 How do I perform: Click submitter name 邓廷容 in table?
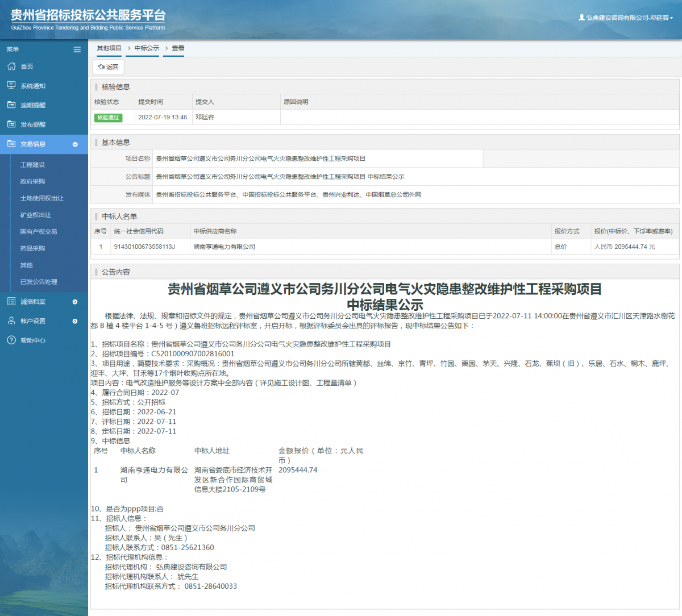205,117
